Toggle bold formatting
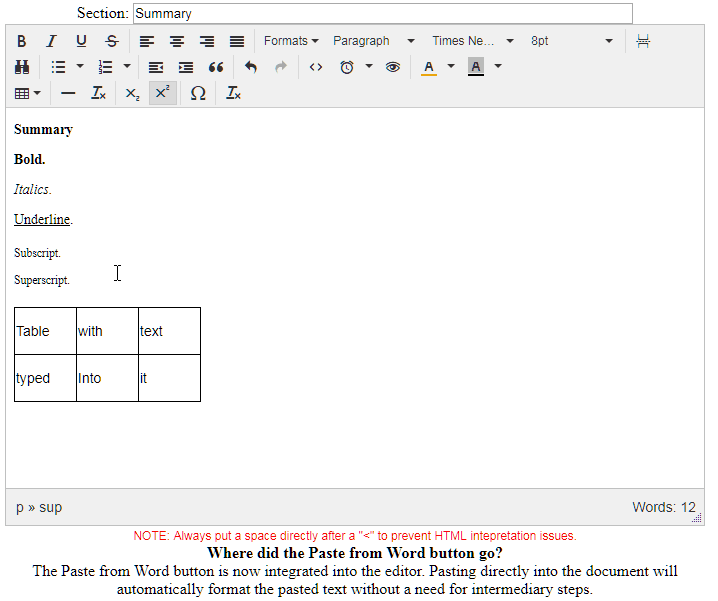Image resolution: width=718 pixels, height=601 pixels. pyautogui.click(x=22, y=41)
